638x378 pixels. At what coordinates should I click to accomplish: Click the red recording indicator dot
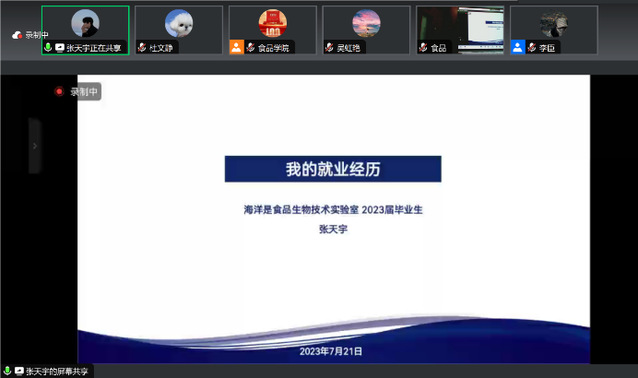[x=59, y=92]
